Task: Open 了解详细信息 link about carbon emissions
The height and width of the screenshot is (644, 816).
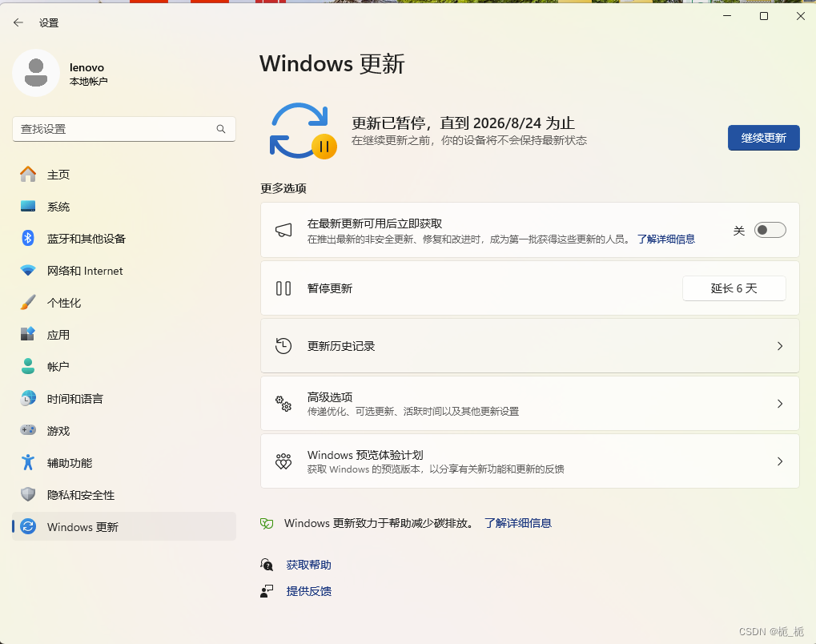Action: [x=518, y=523]
